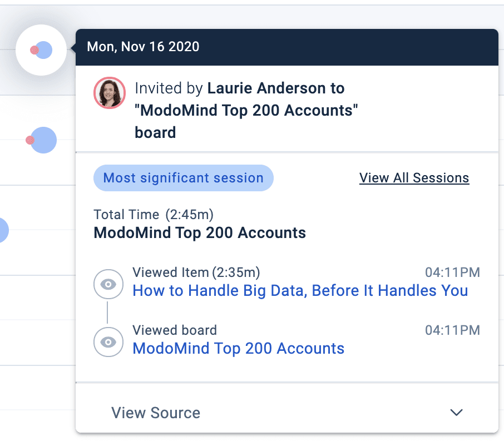Open the View All Sessions link
Screen dimensions: 504x446
[414, 178]
